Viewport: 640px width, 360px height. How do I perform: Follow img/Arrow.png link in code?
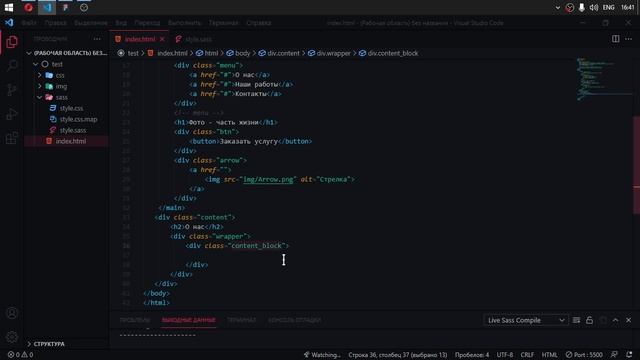[x=268, y=180]
